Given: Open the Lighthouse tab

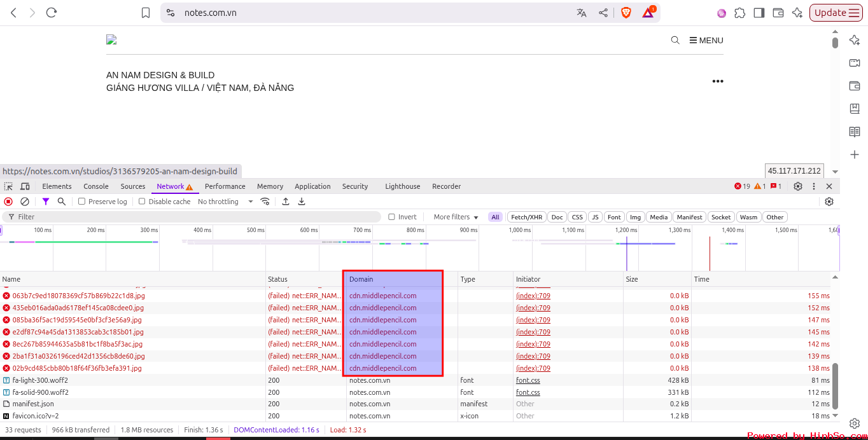Looking at the screenshot, I should coord(402,186).
